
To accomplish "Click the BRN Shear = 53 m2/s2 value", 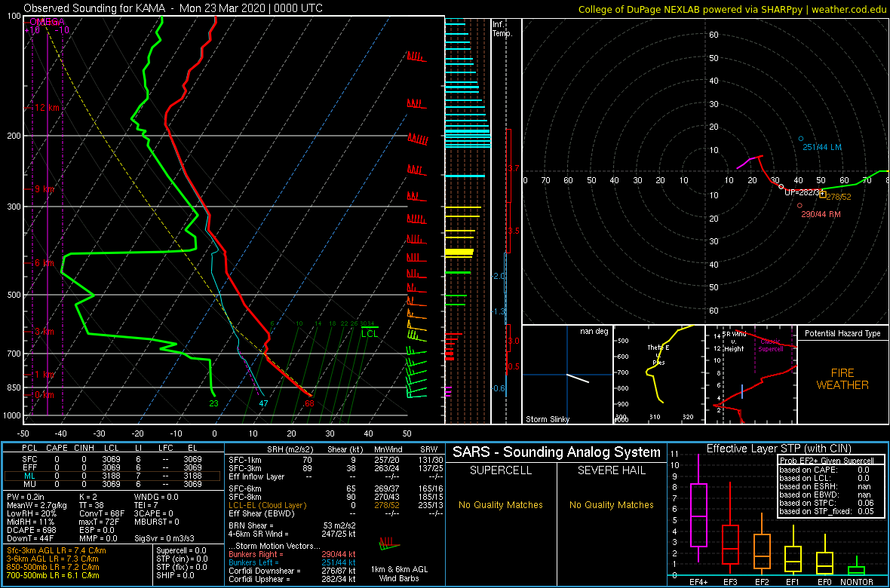I will point(292,525).
